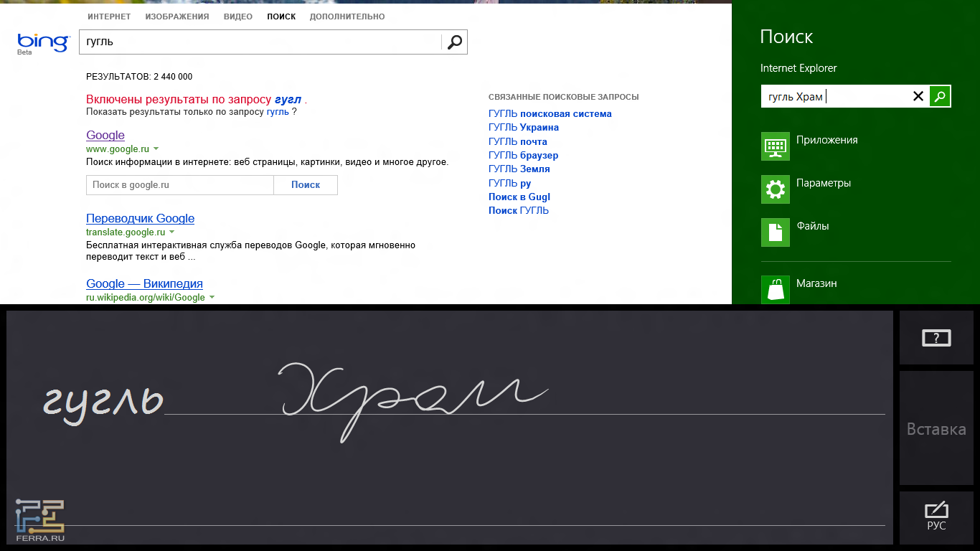Expand dropdown arrow next to translate.google.ru
Image resolution: width=980 pixels, height=551 pixels.
point(172,232)
